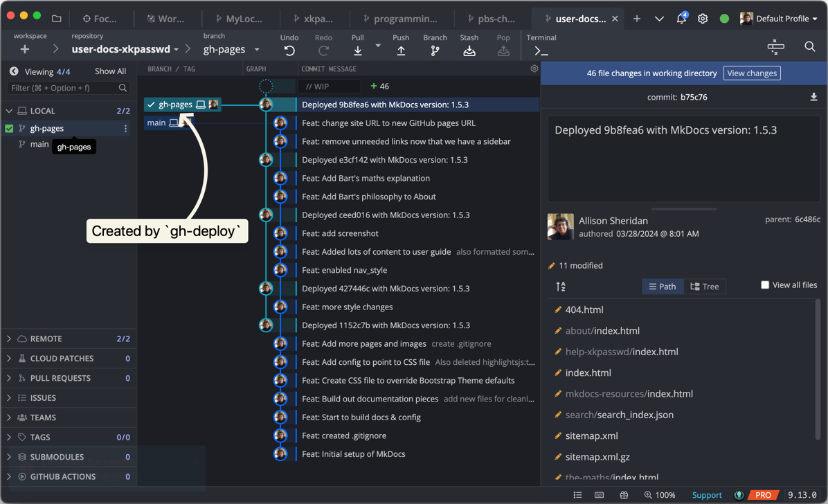Push commits with the Push icon
828x504 pixels.
click(x=401, y=51)
